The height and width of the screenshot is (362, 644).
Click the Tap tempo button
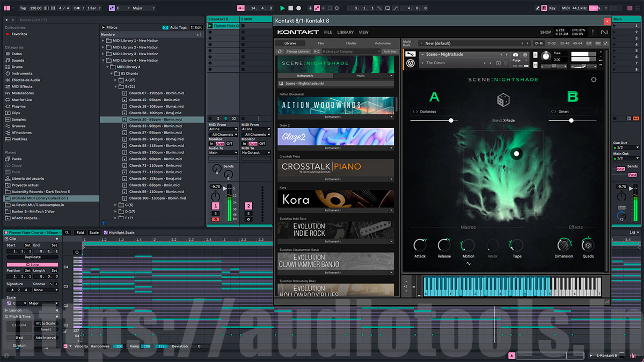point(23,8)
